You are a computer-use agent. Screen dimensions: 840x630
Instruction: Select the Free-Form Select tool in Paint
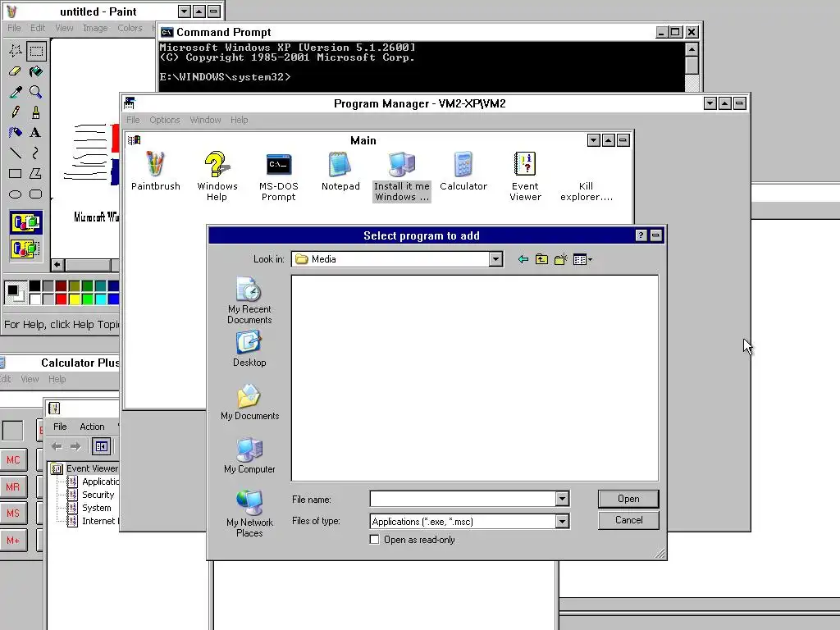tap(16, 51)
